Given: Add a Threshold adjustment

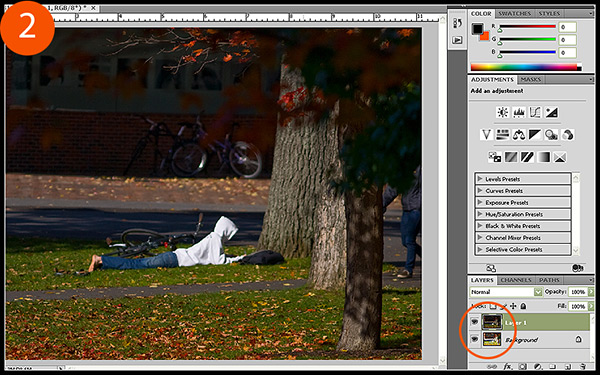Looking at the screenshot, I should pos(527,157).
